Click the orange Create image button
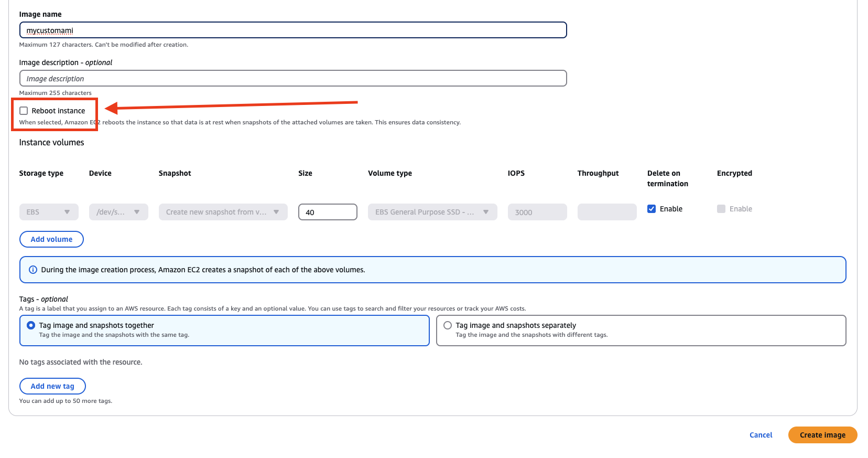The height and width of the screenshot is (458, 868). coord(822,435)
